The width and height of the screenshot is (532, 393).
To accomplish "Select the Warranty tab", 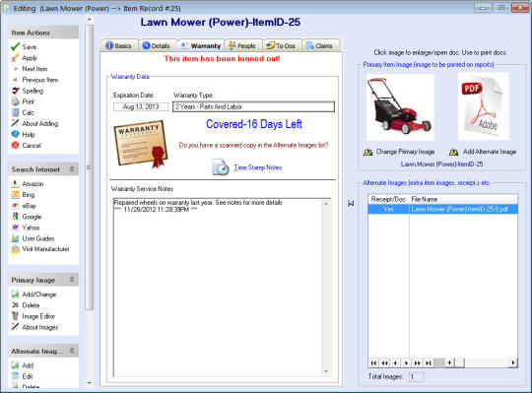I will (201, 45).
